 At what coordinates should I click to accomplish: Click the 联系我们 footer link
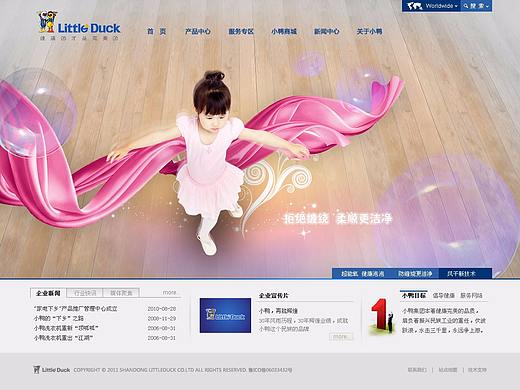(x=417, y=370)
